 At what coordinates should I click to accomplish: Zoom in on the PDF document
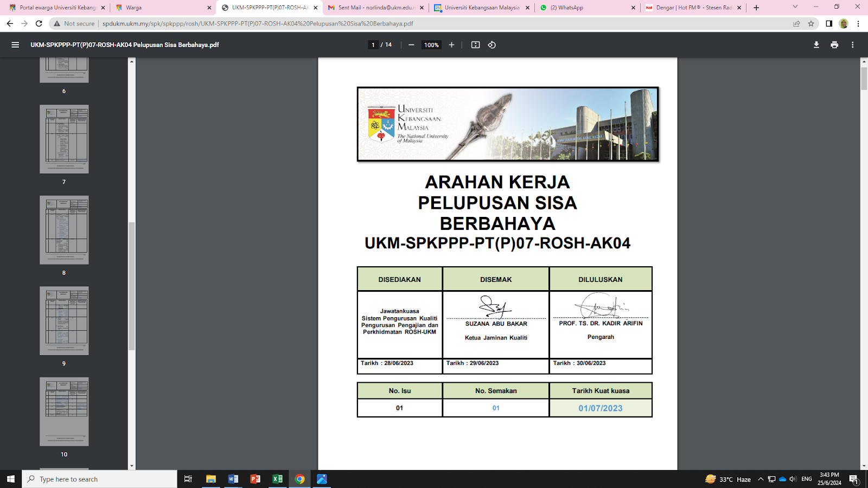pos(451,45)
